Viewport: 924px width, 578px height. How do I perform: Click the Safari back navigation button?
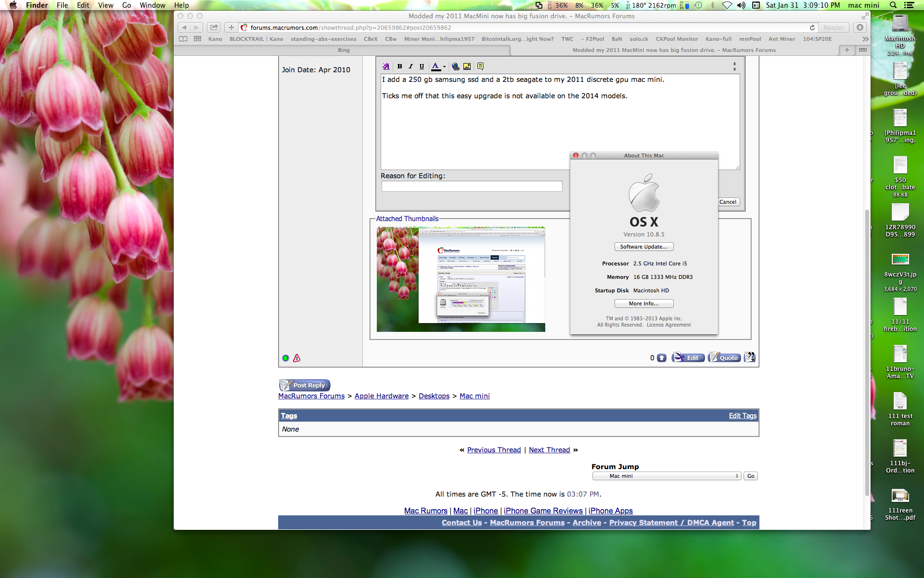click(x=184, y=27)
